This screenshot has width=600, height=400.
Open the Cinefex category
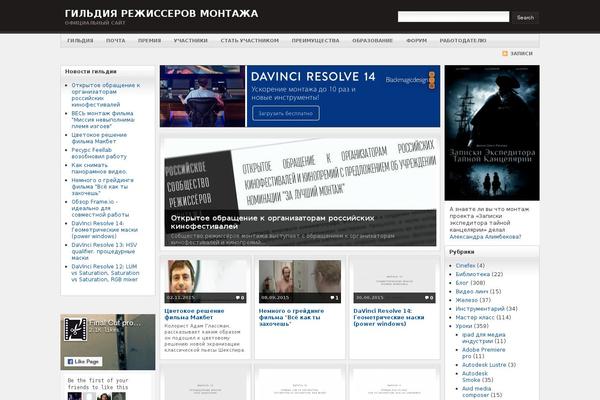pos(465,266)
